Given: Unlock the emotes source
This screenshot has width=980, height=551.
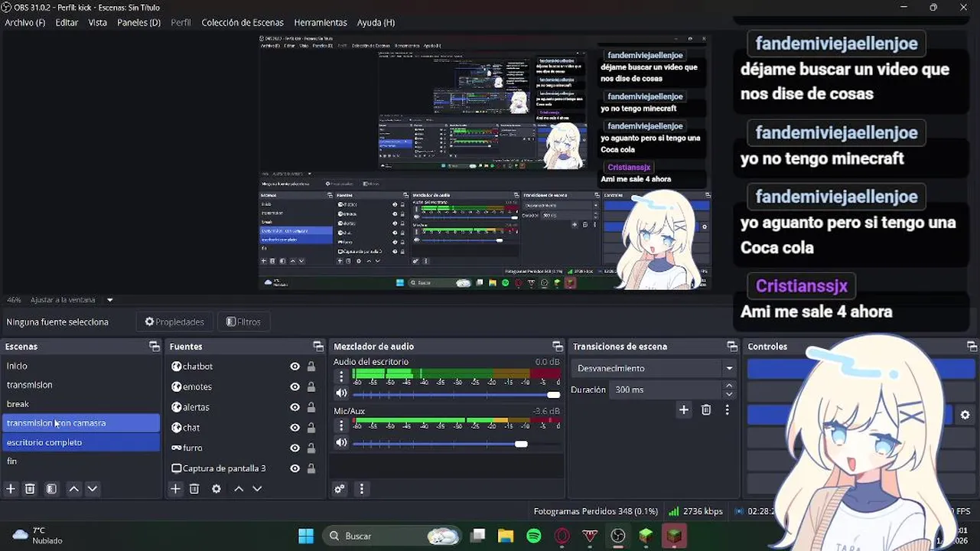Looking at the screenshot, I should [x=311, y=387].
